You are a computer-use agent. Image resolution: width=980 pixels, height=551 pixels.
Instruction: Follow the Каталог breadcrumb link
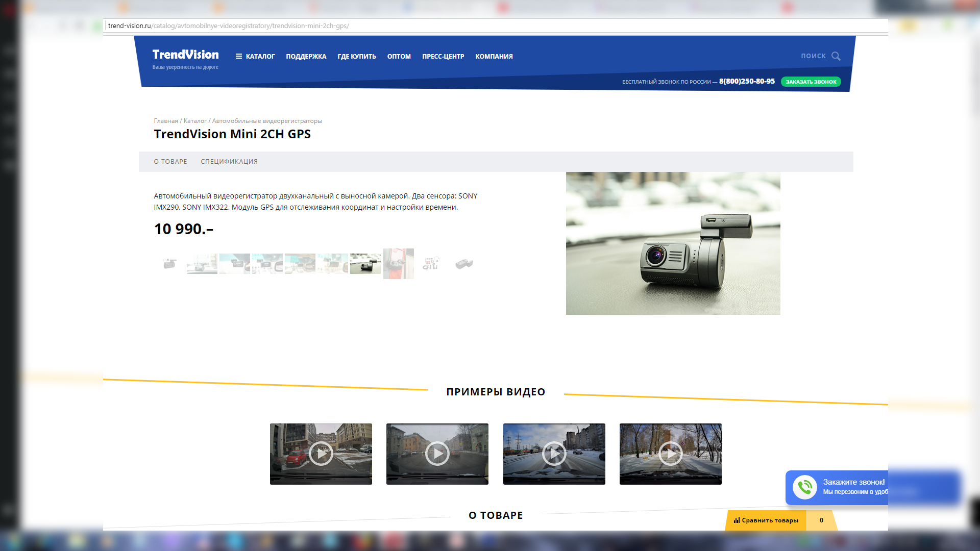tap(195, 121)
